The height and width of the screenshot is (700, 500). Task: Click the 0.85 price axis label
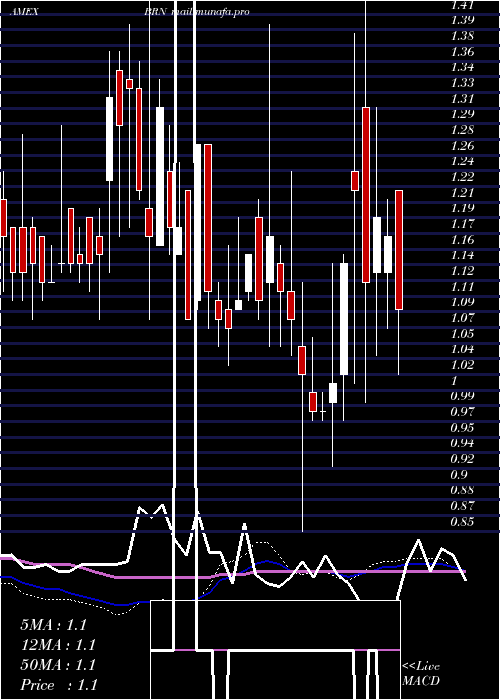[x=462, y=522]
